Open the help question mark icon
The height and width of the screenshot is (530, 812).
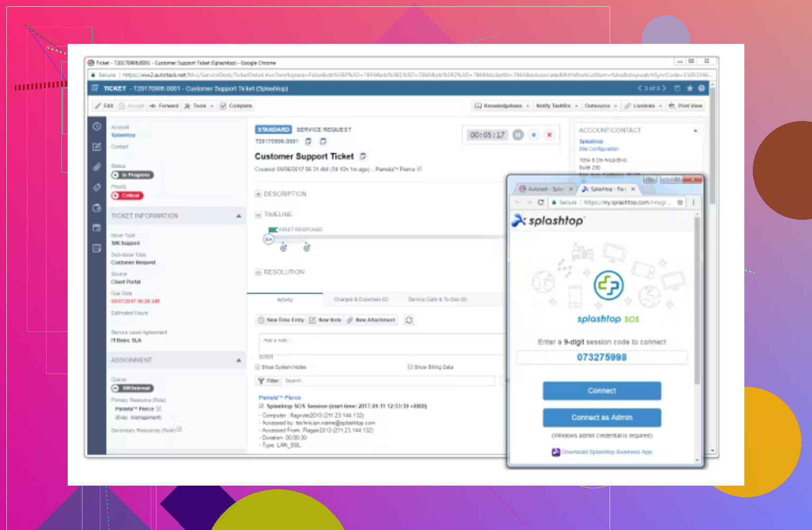[702, 88]
